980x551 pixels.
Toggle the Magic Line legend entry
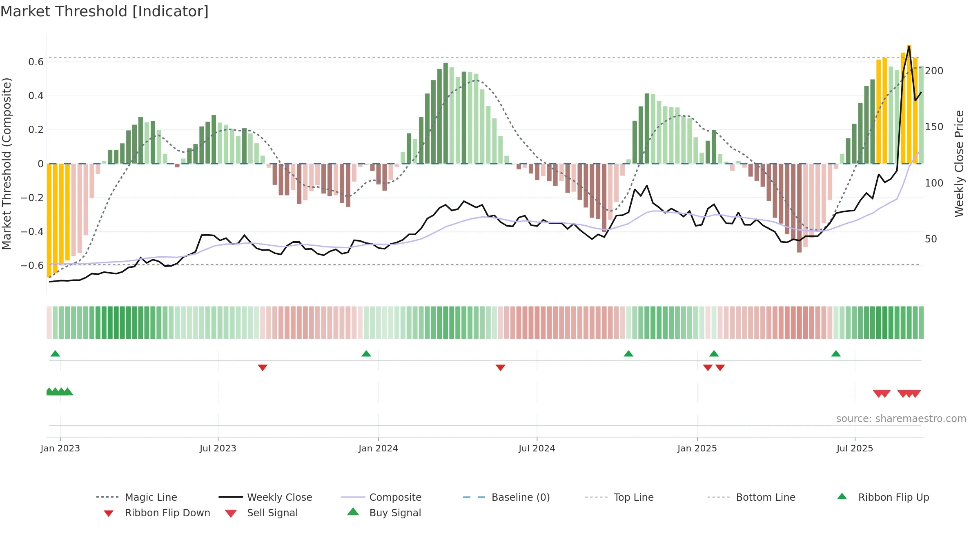(137, 497)
